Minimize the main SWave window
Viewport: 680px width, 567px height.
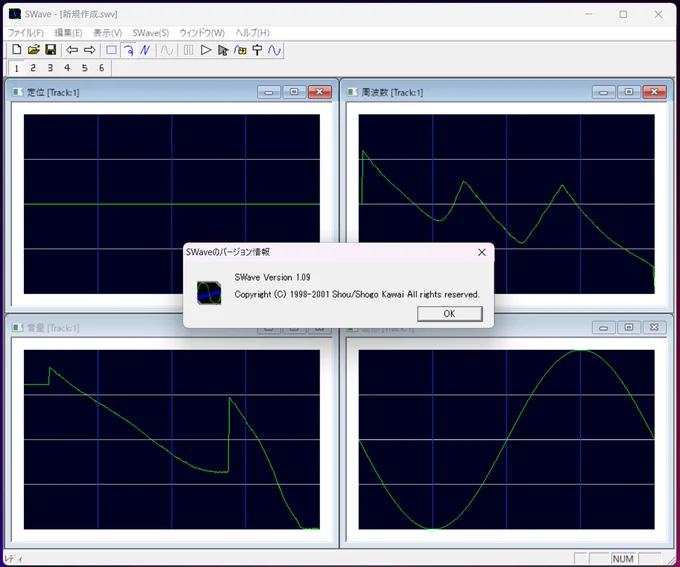point(588,14)
